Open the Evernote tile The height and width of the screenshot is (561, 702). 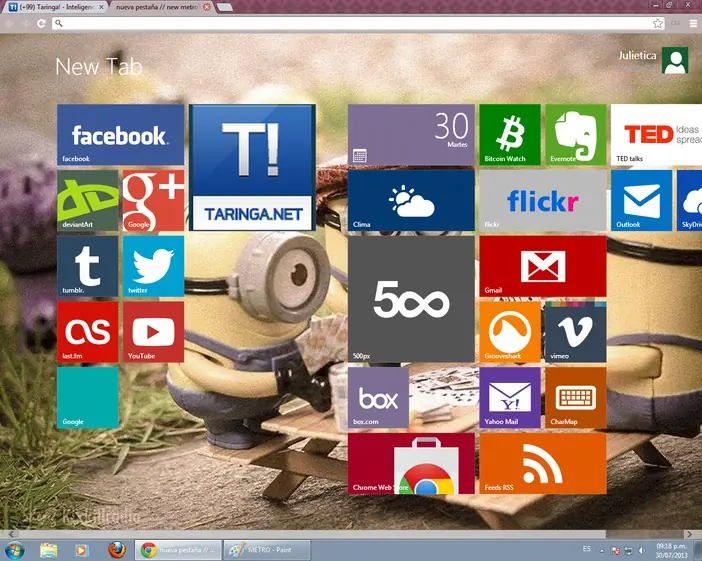[576, 135]
